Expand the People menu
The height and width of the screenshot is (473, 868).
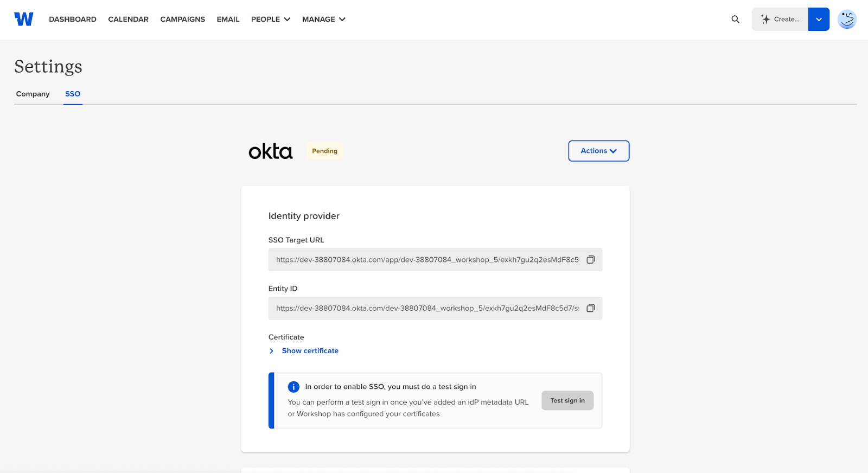coord(271,19)
